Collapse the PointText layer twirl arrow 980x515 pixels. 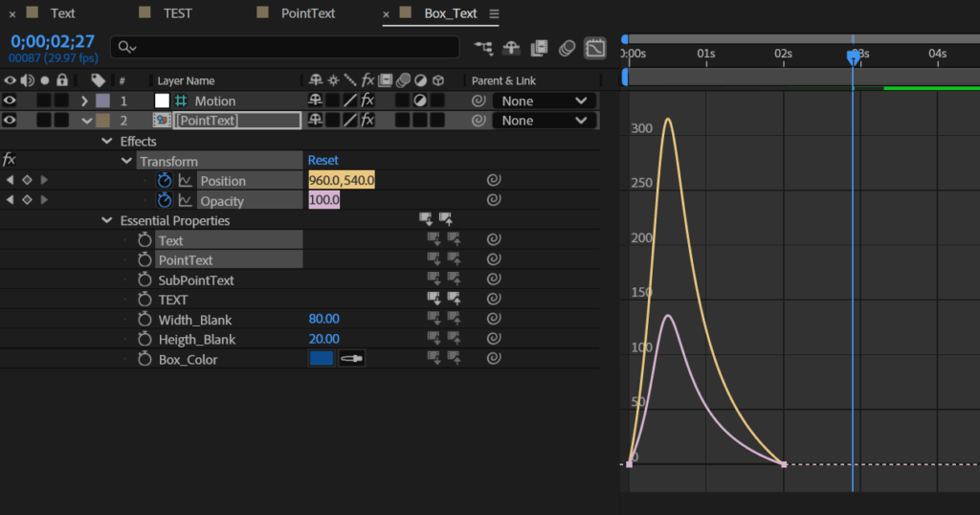(x=86, y=121)
